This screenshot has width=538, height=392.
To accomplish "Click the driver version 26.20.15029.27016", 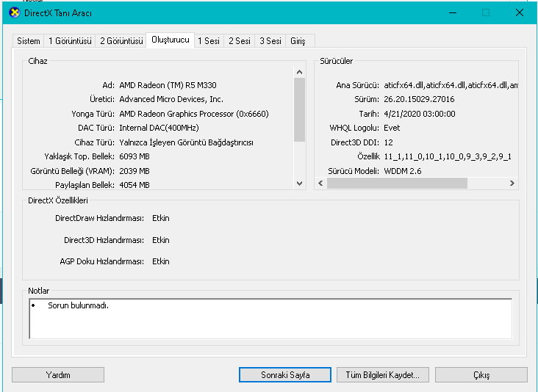I will pyautogui.click(x=419, y=99).
